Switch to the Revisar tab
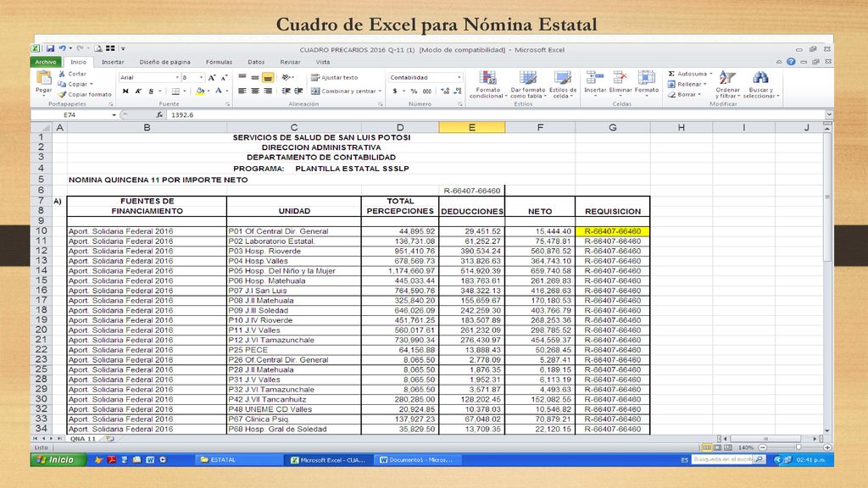Viewport: 868px width, 488px height. pyautogui.click(x=290, y=62)
